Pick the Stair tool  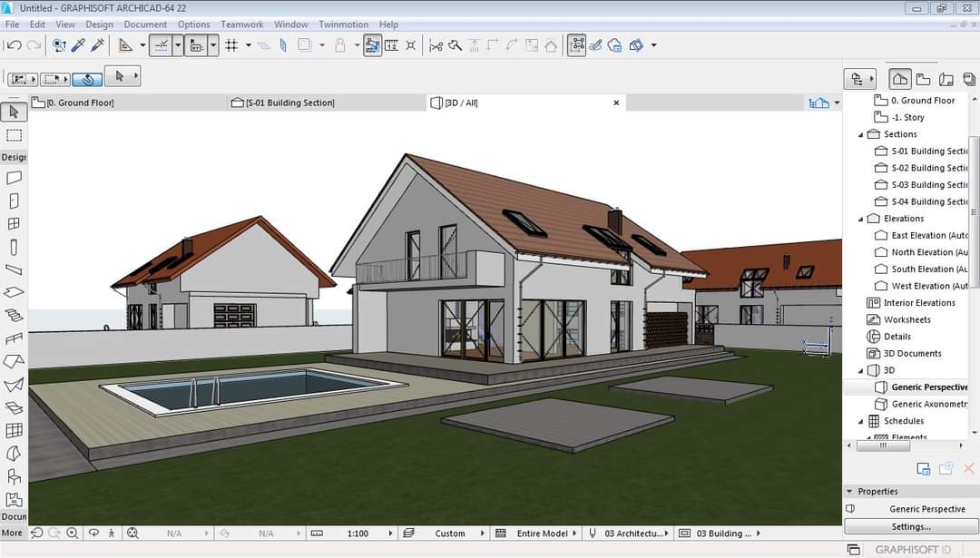click(14, 316)
